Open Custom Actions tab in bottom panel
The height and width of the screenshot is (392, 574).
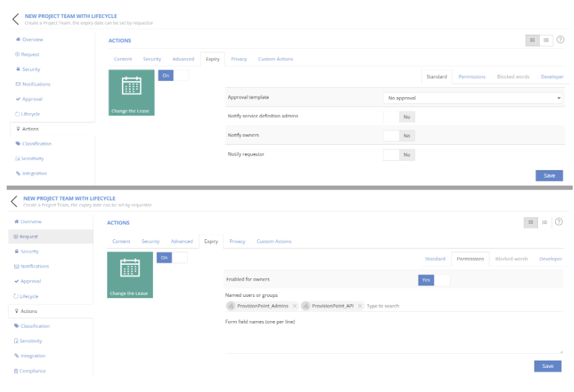pos(274,241)
